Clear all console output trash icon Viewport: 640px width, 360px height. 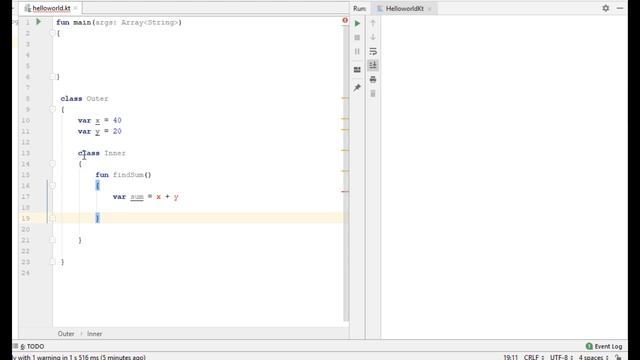(x=373, y=93)
